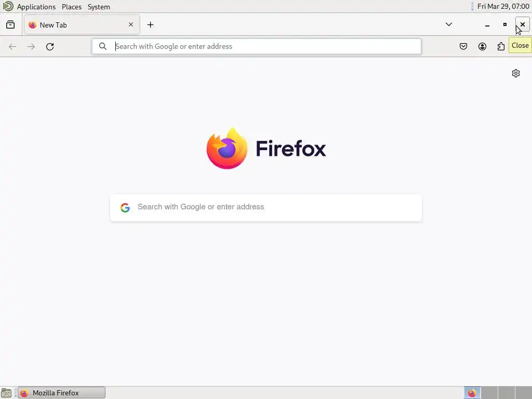This screenshot has height=399, width=532.
Task: Select the New Tab tab
Action: click(x=82, y=25)
